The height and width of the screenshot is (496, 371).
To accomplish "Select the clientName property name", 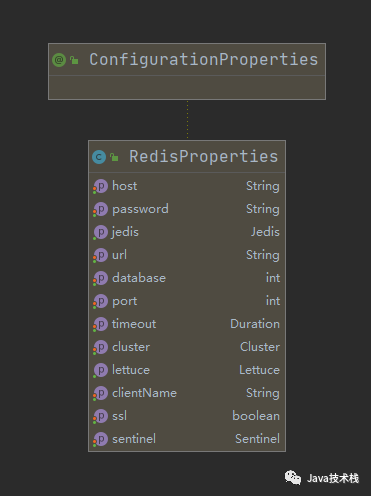I will pyautogui.click(x=144, y=393).
